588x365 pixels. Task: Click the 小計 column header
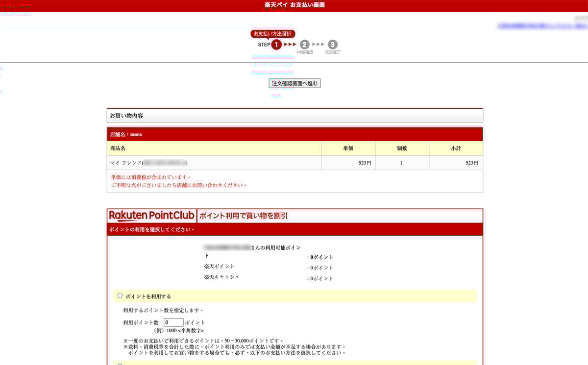[x=456, y=148]
